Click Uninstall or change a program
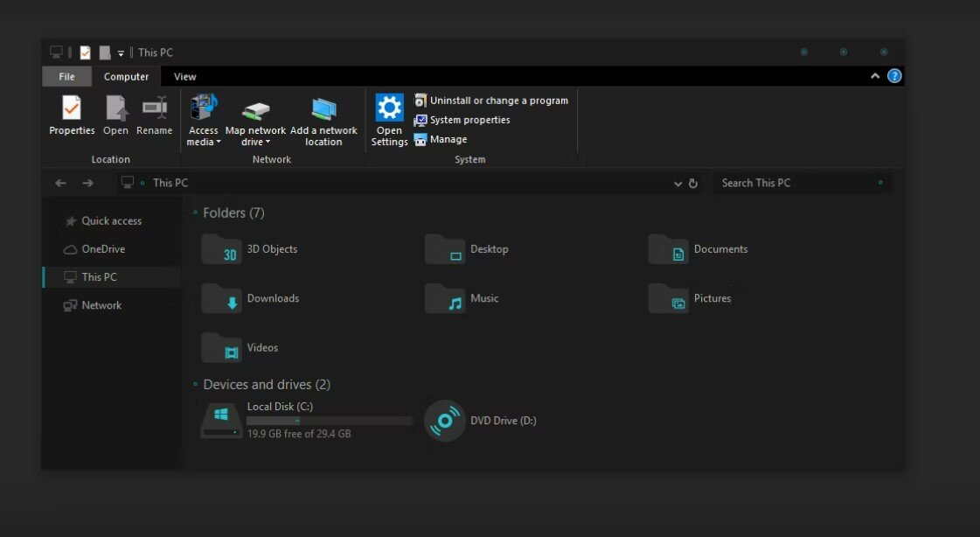Image resolution: width=980 pixels, height=537 pixels. (x=491, y=101)
